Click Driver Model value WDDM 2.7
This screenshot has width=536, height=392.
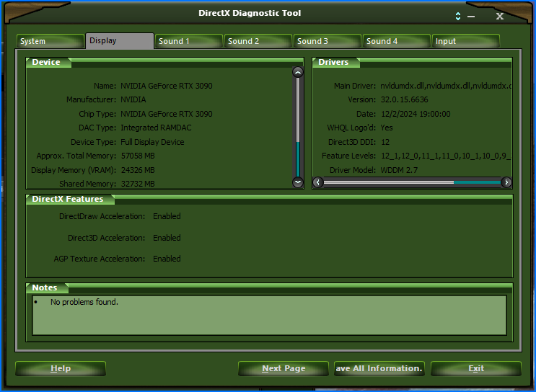click(x=399, y=170)
